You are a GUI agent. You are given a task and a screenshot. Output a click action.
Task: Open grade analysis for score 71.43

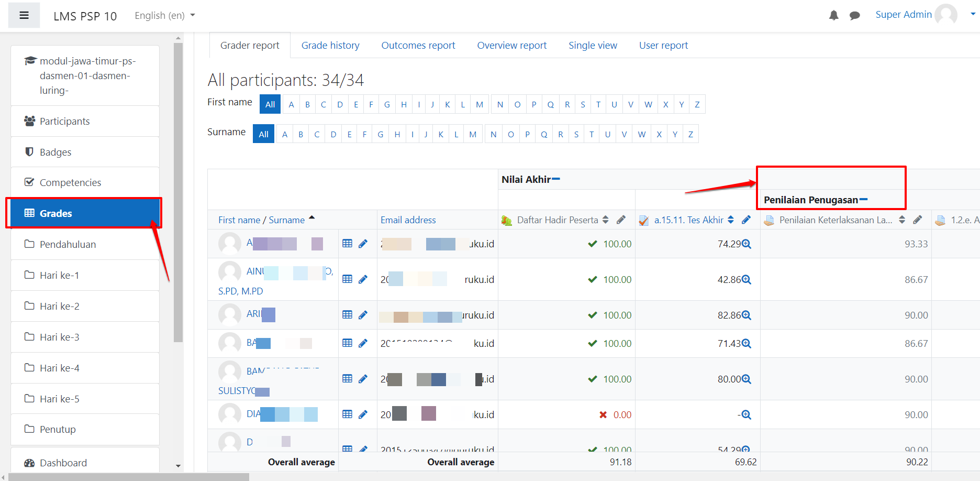(x=747, y=343)
